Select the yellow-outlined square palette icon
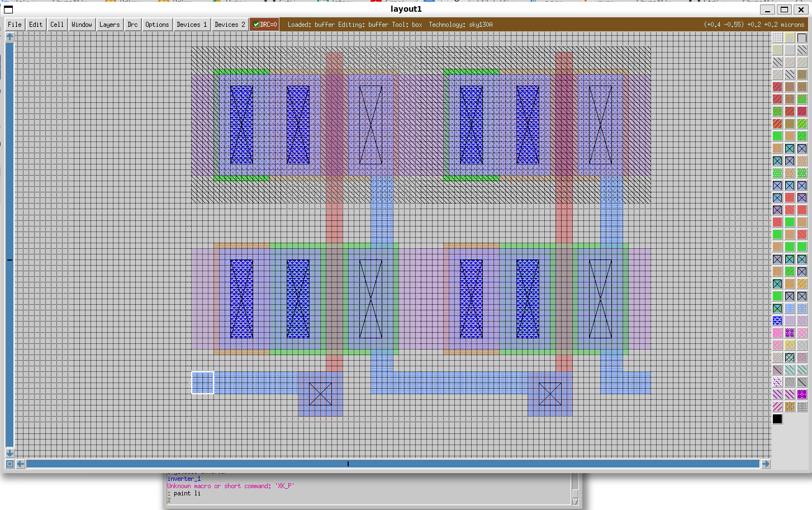Image resolution: width=812 pixels, height=510 pixels. (x=790, y=38)
